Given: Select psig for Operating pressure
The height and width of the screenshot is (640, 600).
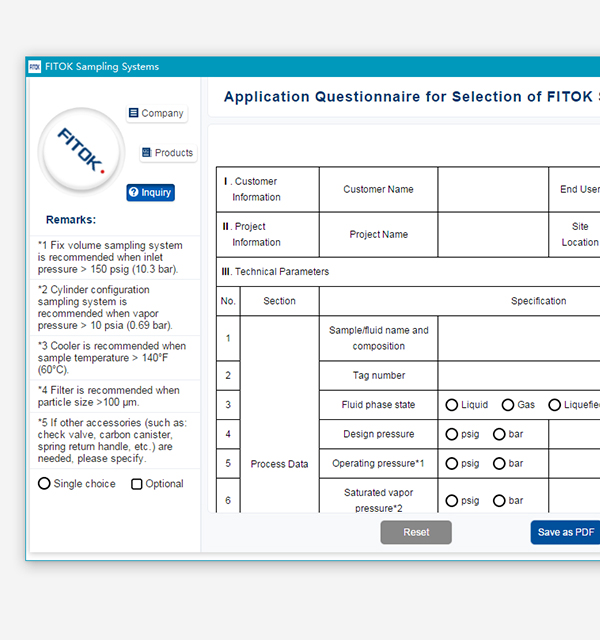Looking at the screenshot, I should [x=451, y=464].
